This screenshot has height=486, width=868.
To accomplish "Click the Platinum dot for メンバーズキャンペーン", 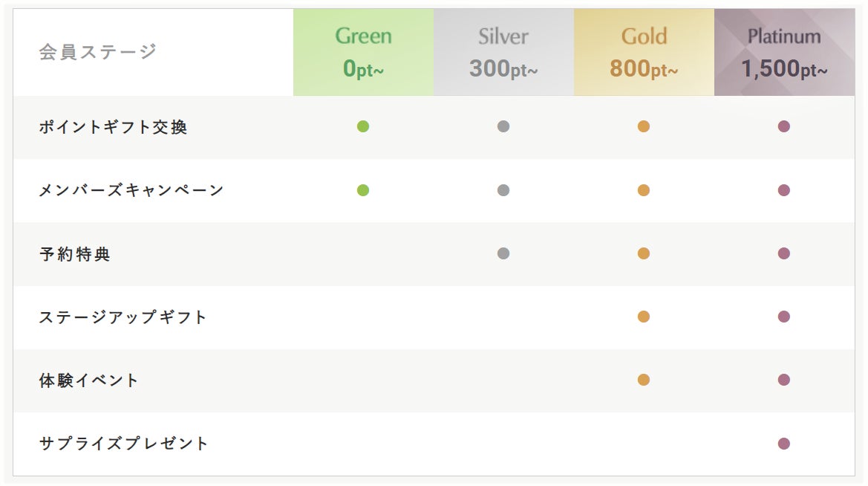I will point(783,190).
